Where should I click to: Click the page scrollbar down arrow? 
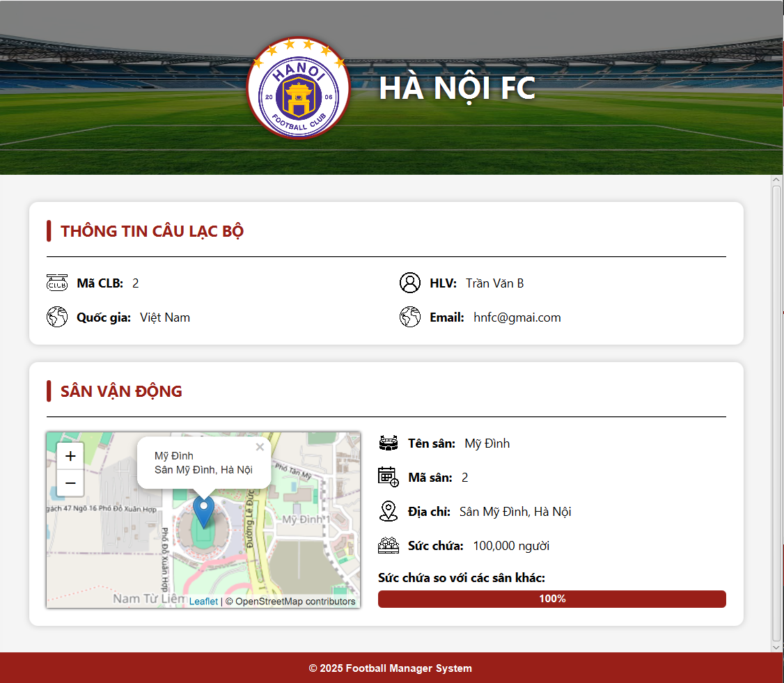tap(777, 647)
